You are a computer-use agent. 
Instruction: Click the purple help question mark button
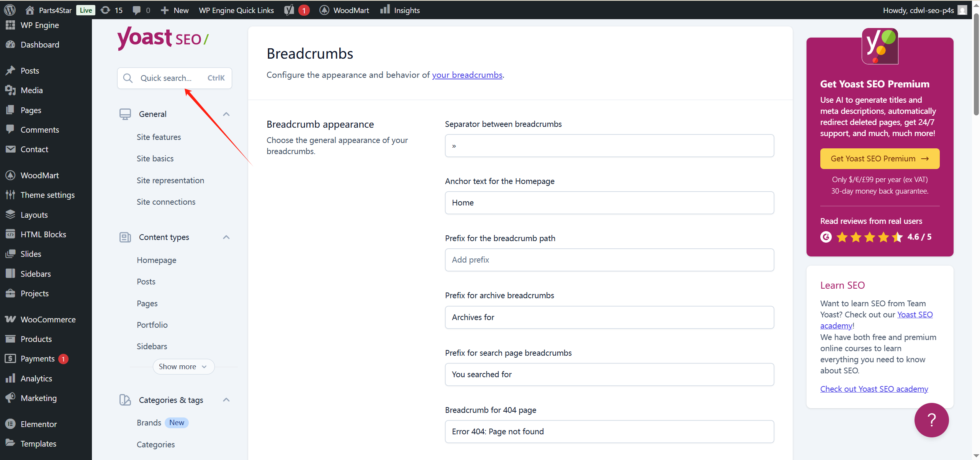pyautogui.click(x=931, y=420)
